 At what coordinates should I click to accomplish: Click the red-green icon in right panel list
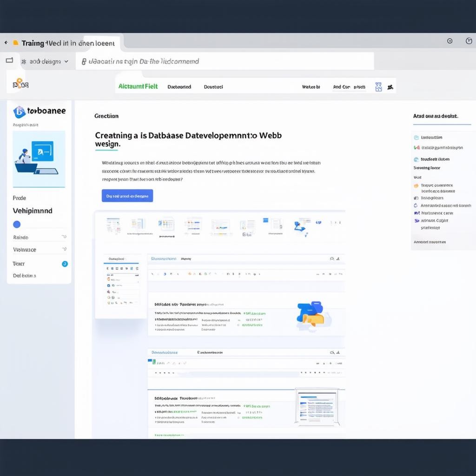tap(416, 148)
